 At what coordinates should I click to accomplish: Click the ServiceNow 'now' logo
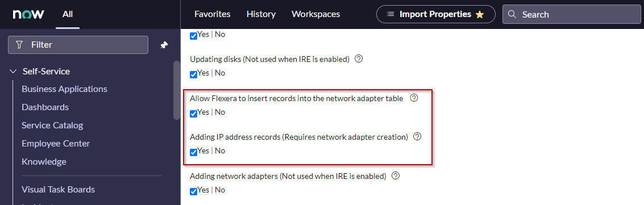pos(28,14)
